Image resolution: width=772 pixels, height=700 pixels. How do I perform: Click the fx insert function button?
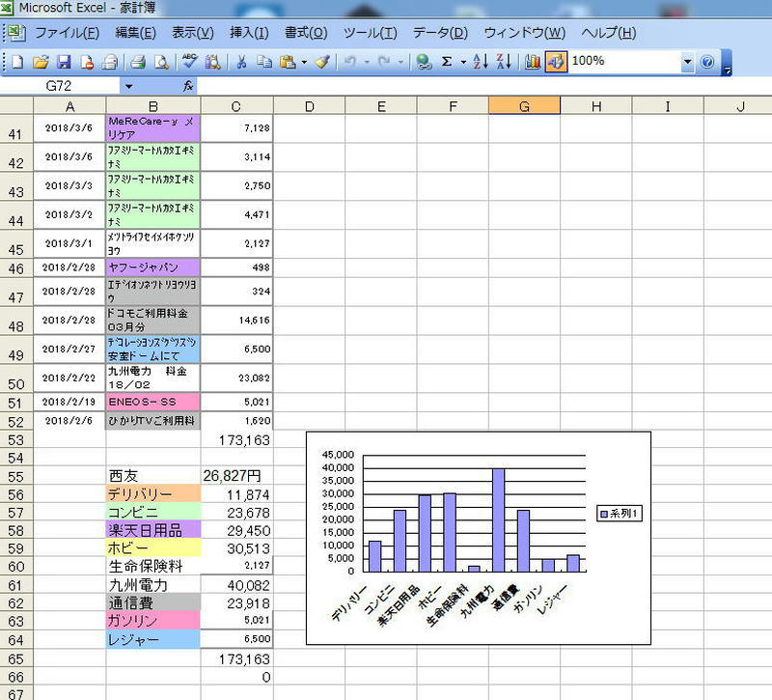point(188,86)
